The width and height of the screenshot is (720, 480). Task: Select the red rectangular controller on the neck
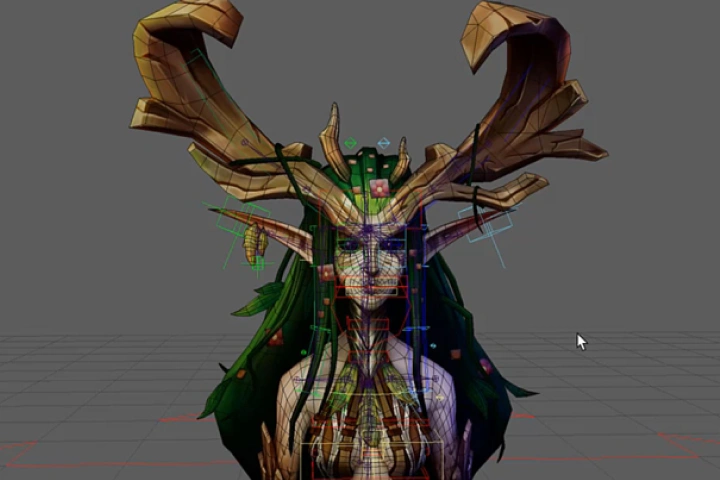[x=370, y=325]
